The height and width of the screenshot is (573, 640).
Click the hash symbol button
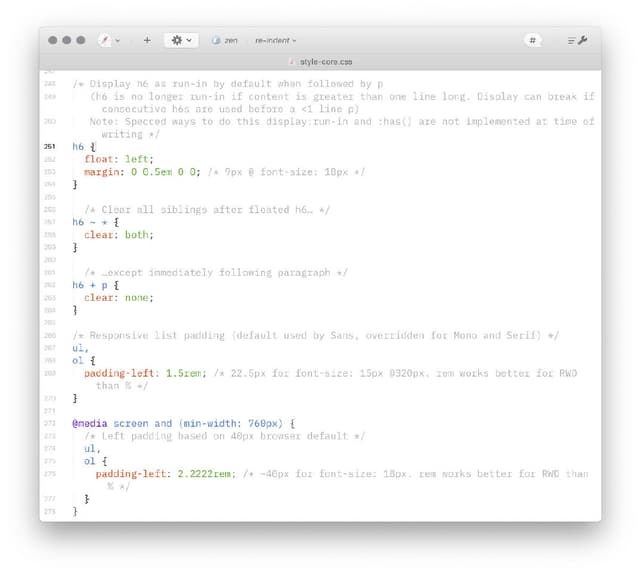pos(532,40)
